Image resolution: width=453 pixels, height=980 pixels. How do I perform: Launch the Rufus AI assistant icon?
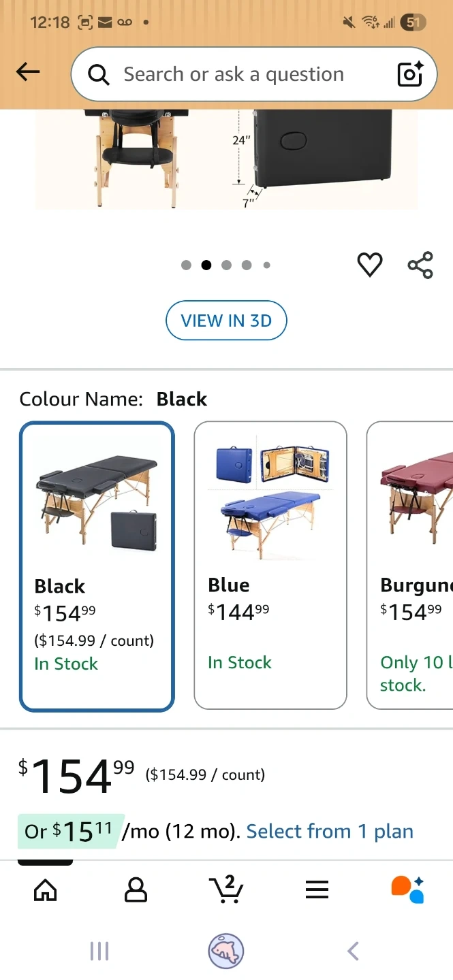coord(407,889)
